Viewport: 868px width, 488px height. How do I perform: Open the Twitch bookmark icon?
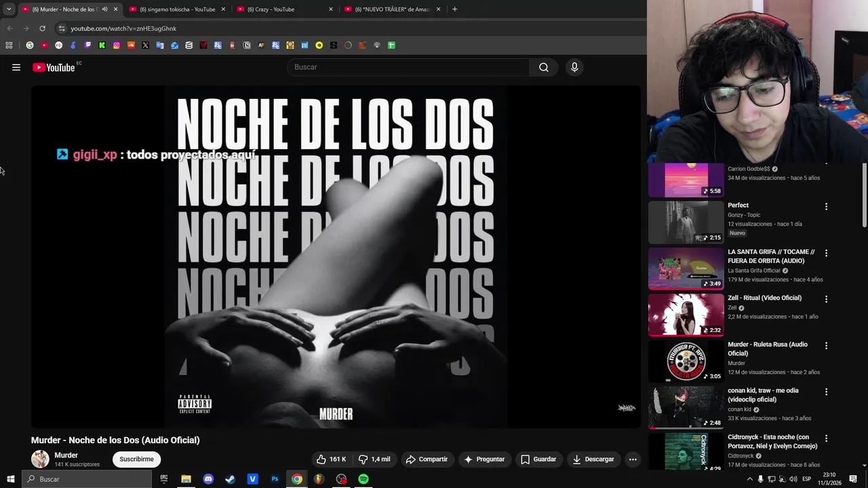point(87,45)
